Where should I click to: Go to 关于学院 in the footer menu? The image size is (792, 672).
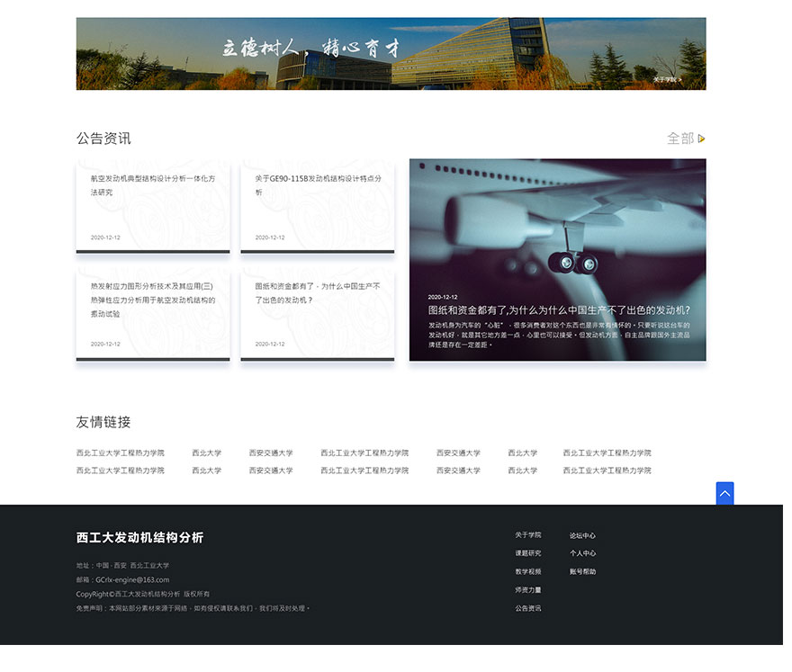[x=528, y=535]
